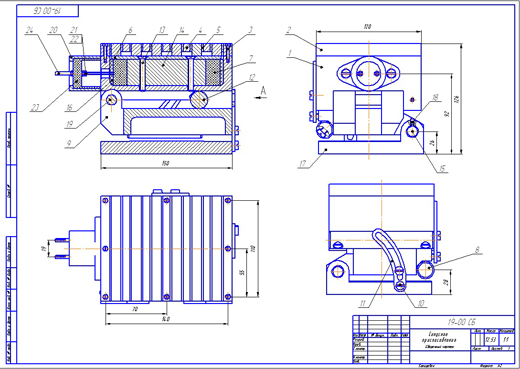Click the 19 dimension beside the left pins

pyautogui.click(x=43, y=248)
